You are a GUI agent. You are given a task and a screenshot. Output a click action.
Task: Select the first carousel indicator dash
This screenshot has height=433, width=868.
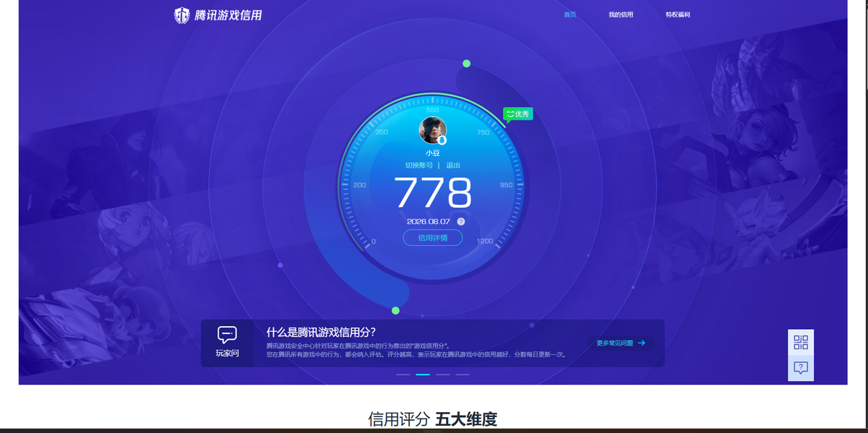click(x=403, y=375)
